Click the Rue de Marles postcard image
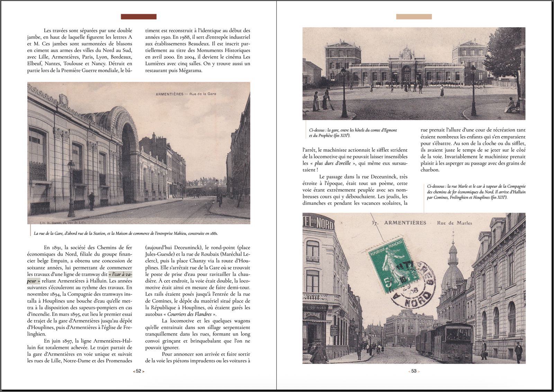 coord(414,288)
